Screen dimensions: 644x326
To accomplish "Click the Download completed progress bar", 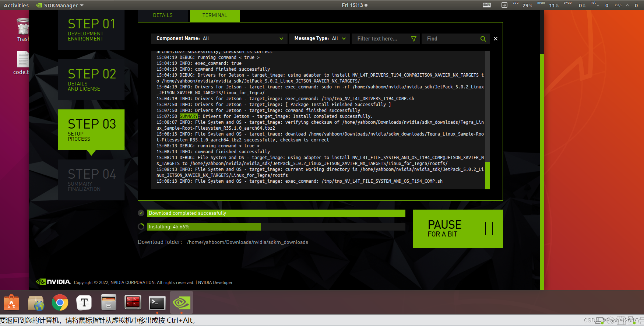I will [276, 213].
